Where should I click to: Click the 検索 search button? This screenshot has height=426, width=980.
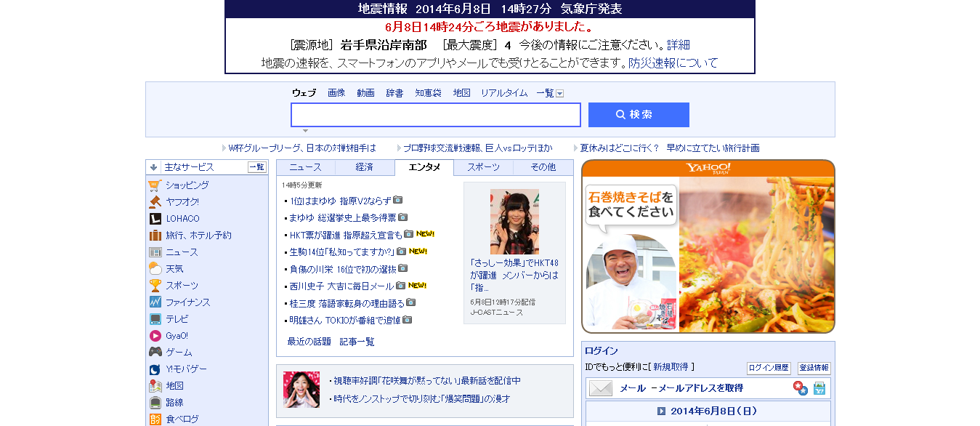[639, 115]
